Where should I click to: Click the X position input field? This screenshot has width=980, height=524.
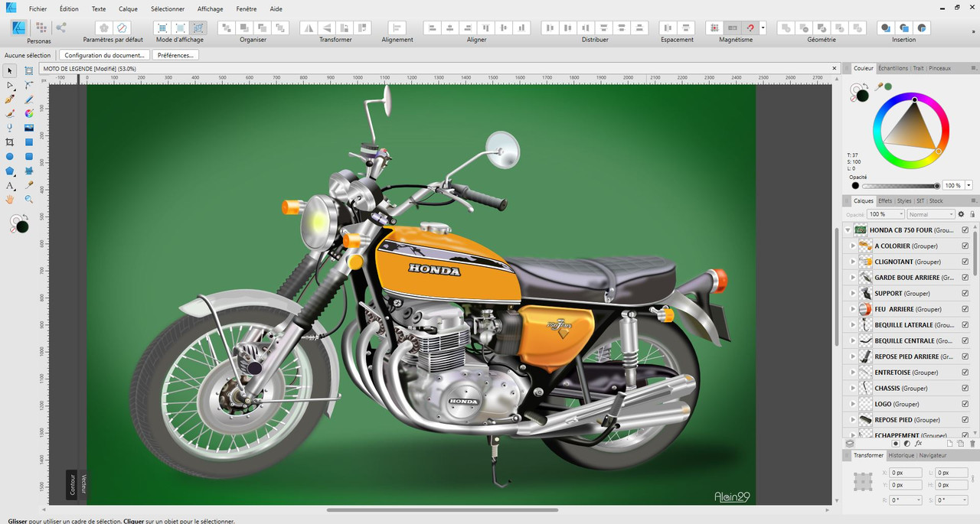906,473
